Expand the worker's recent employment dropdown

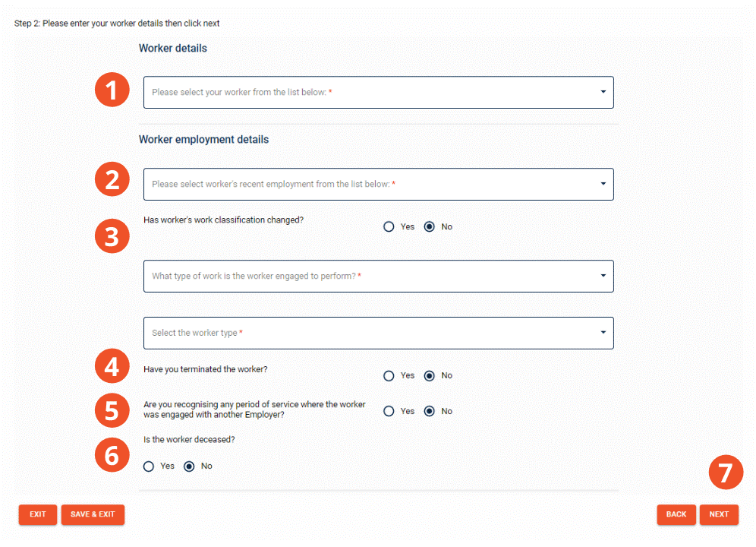[379, 184]
